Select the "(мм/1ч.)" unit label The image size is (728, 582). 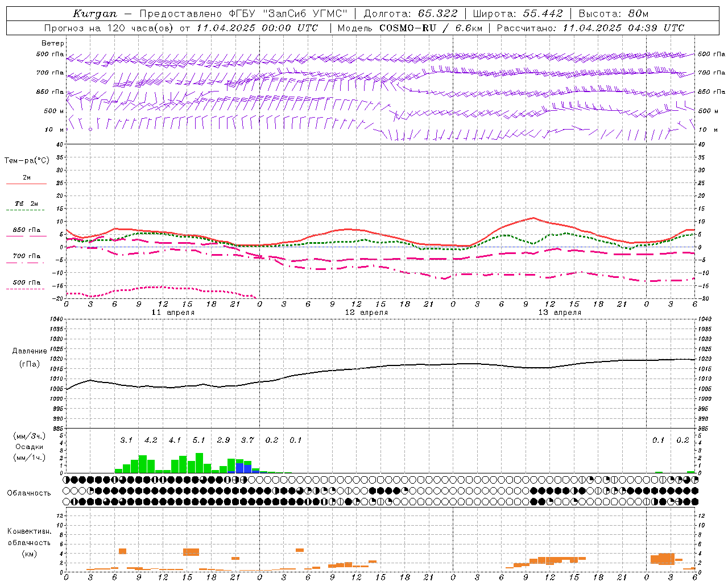[29, 458]
